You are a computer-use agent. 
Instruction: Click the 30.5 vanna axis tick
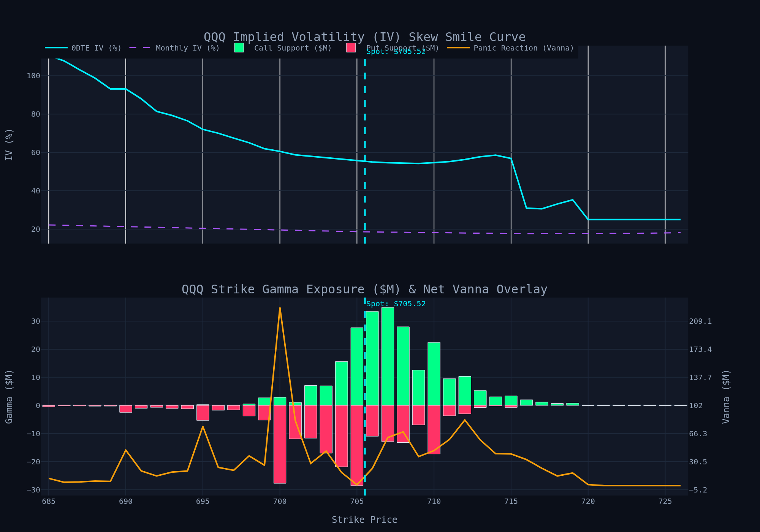click(698, 462)
